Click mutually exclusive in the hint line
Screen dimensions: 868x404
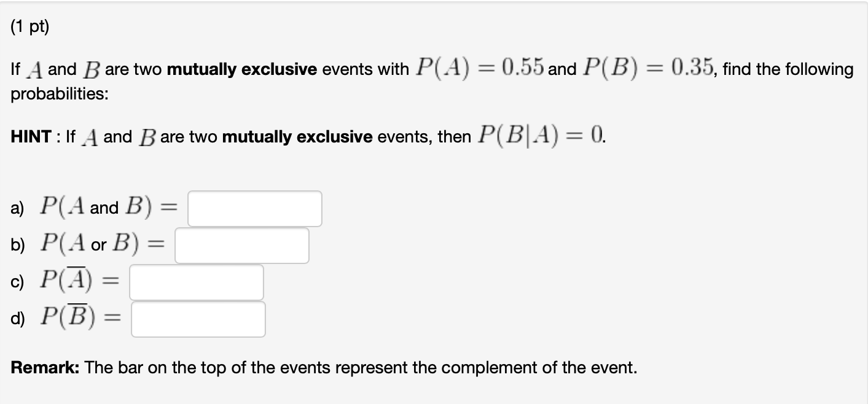coord(297,137)
